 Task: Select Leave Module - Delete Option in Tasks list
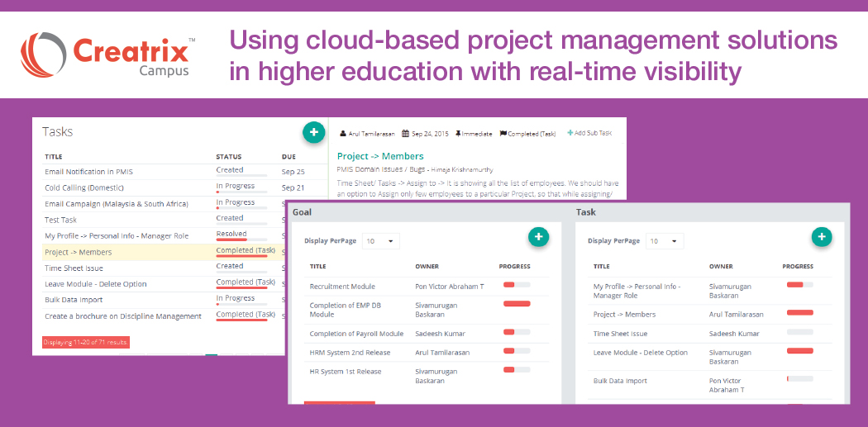(x=96, y=284)
